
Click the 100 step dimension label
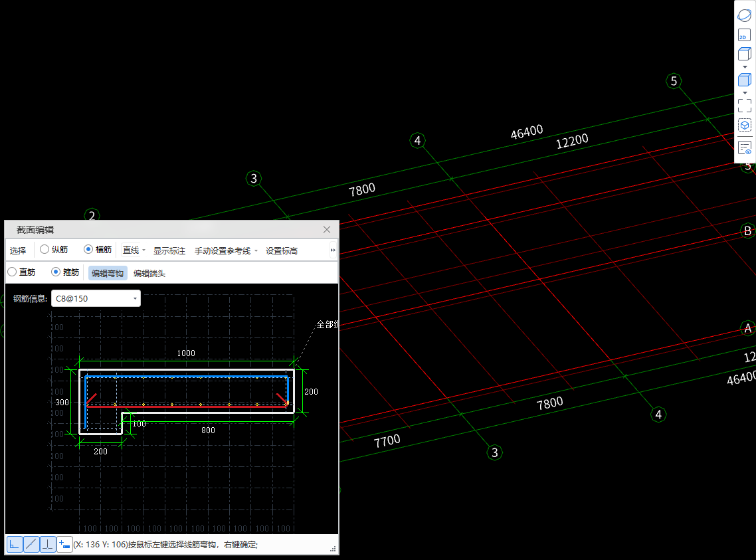(x=140, y=424)
